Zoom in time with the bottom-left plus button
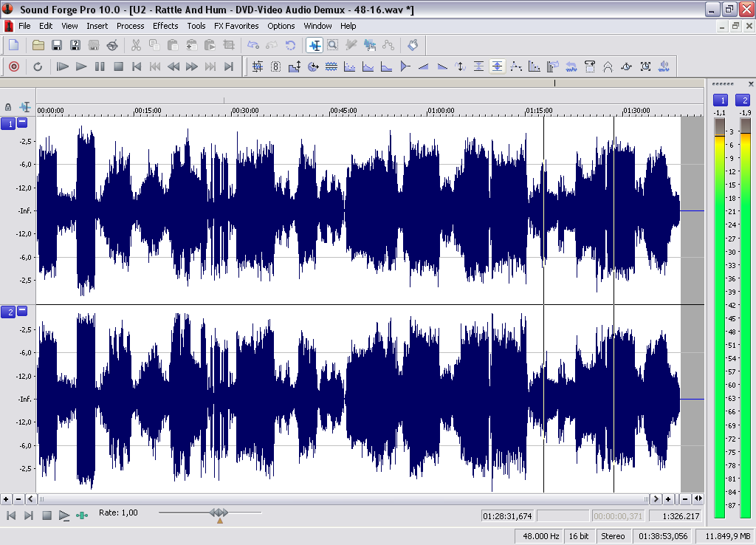Image resolution: width=756 pixels, height=545 pixels. [x=6, y=499]
